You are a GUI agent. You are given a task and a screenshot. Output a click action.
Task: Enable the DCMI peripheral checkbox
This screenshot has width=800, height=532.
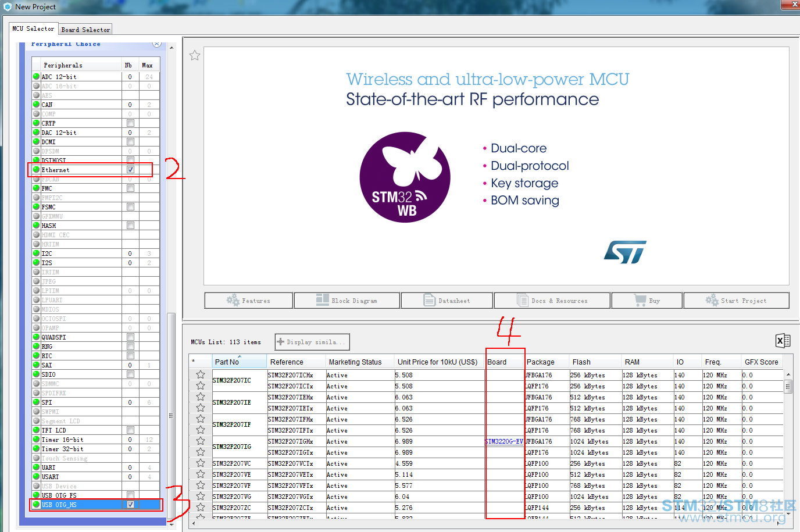(x=130, y=142)
